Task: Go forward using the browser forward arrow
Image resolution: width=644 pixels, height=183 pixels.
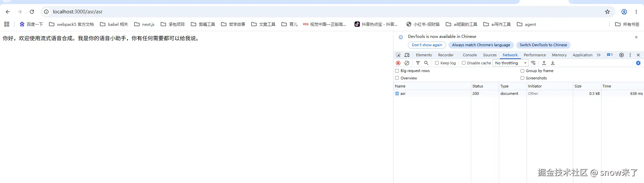Action: 20,12
